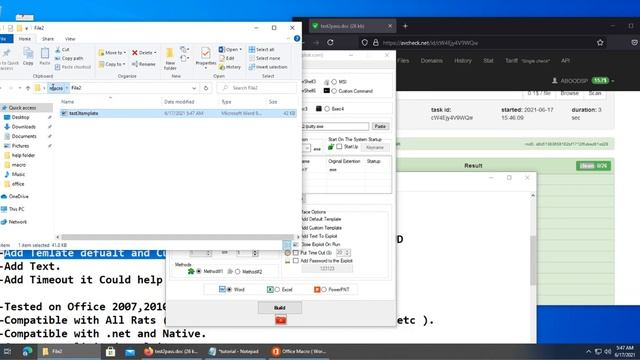This screenshot has height=360, width=640.
Task: Tick the Put Time Out checkbox
Action: pos(296,253)
